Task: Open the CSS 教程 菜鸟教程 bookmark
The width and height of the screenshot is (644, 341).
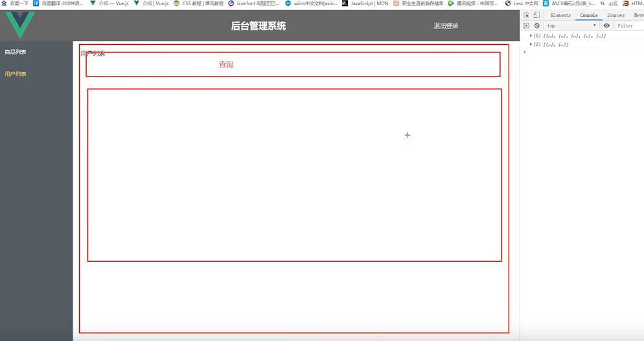Action: (198, 3)
